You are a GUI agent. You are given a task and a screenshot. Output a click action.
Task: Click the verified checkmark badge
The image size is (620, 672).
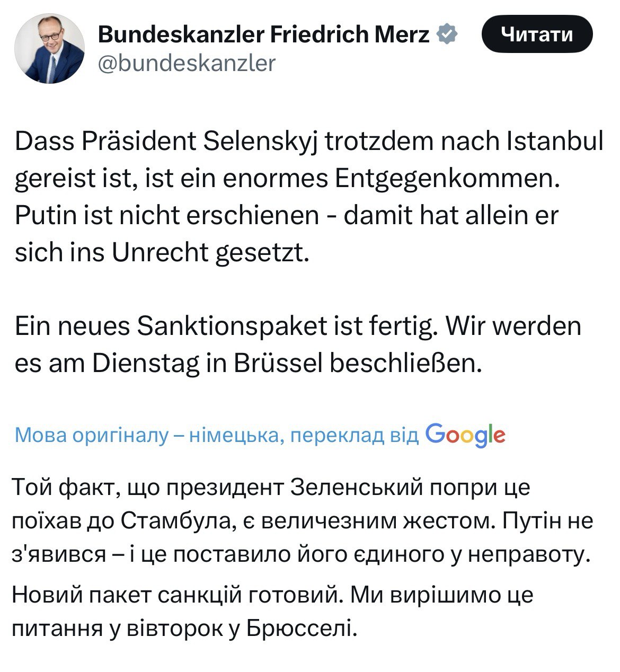pos(447,35)
